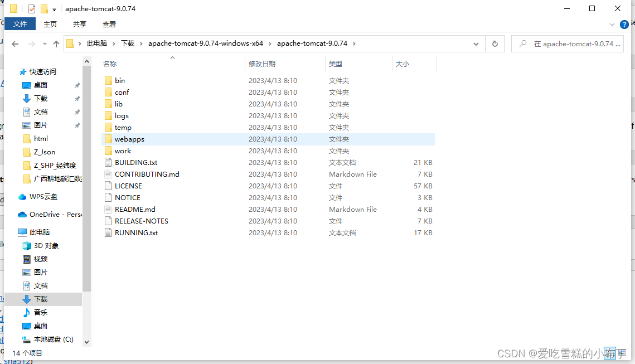The image size is (635, 364).
Task: Expand the ribbon with the chevron
Action: (x=612, y=25)
